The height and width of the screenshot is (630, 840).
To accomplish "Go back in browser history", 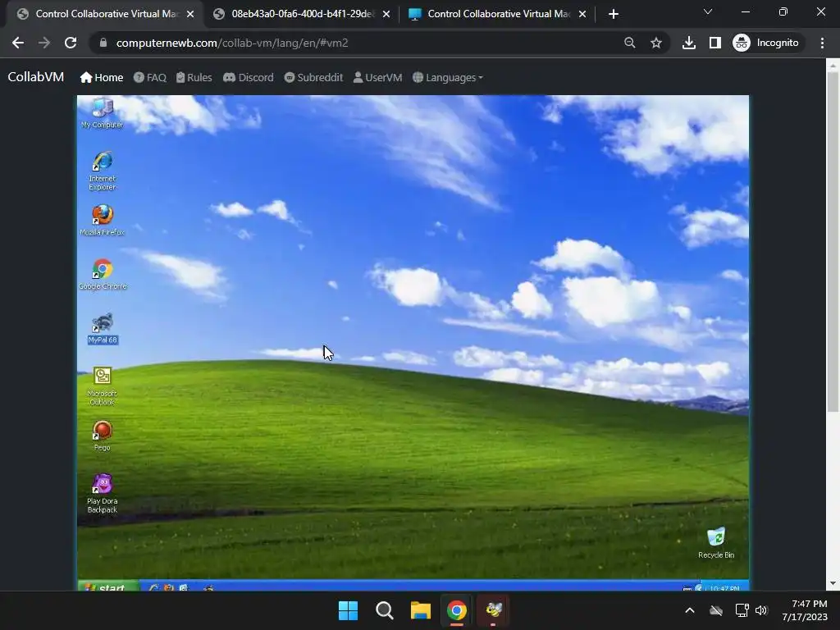I will coord(18,43).
